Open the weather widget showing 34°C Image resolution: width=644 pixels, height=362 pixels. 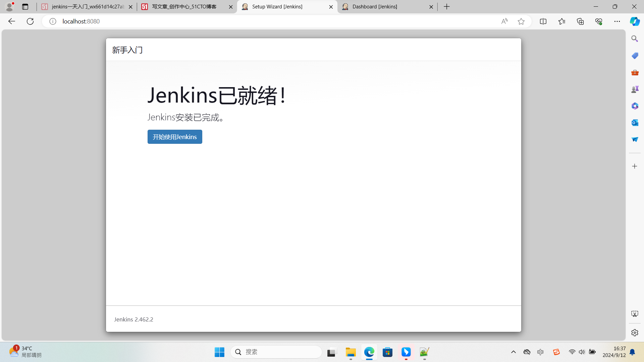[25, 352]
